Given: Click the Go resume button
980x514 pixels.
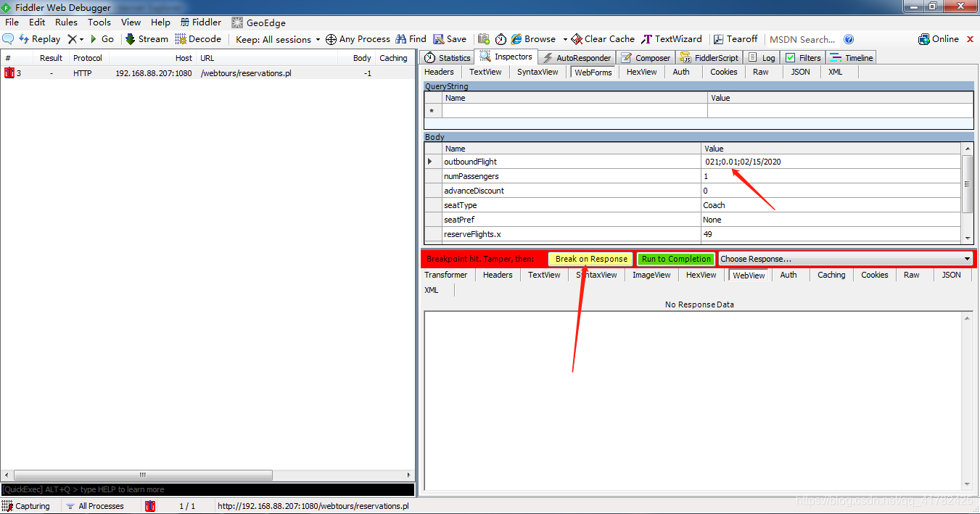Looking at the screenshot, I should click(x=102, y=39).
